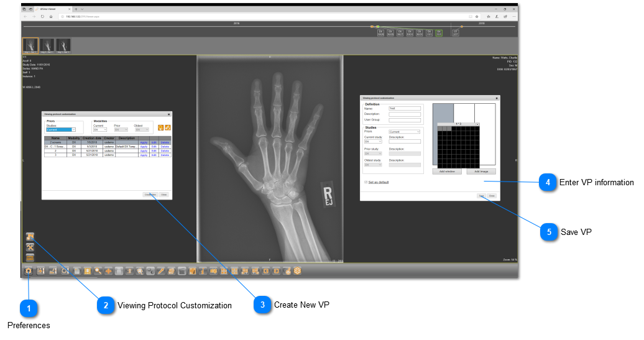Click the blank page toolbar icon

(x=77, y=271)
